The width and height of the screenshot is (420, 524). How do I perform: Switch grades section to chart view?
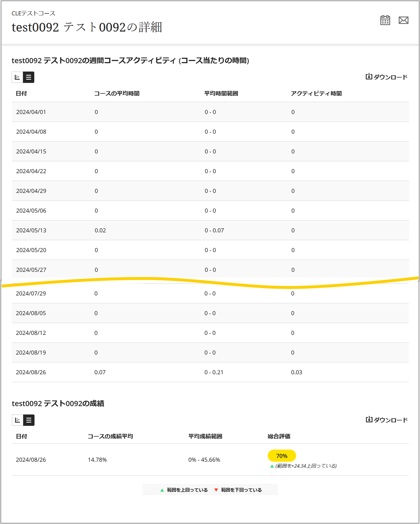click(x=17, y=420)
